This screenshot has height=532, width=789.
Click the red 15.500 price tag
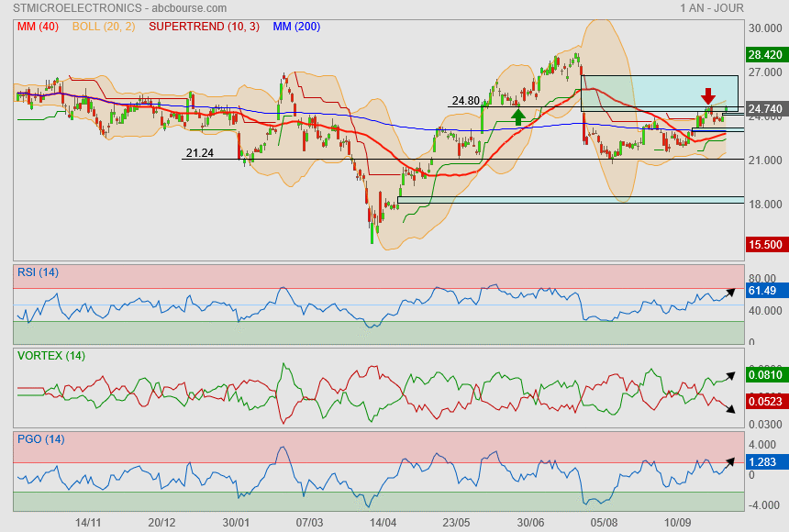tap(764, 245)
